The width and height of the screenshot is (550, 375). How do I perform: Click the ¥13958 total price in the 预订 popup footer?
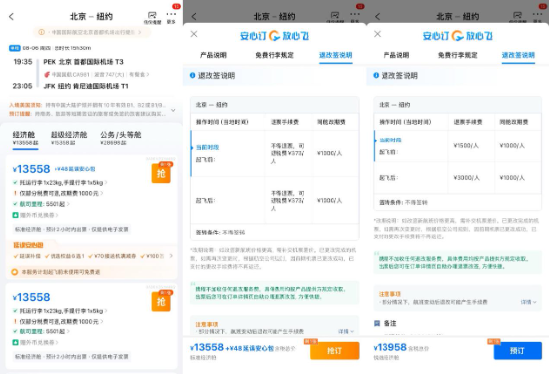[x=390, y=347]
